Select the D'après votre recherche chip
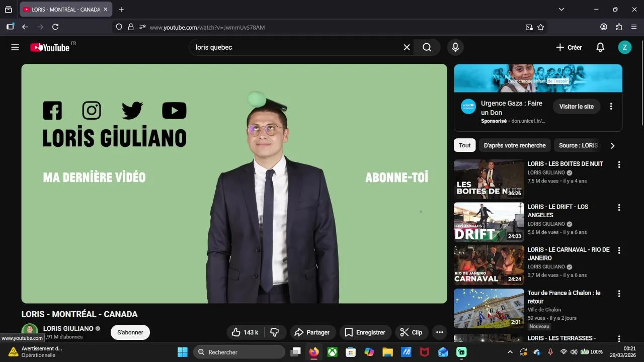Viewport: 644px width, 362px height. click(x=515, y=145)
